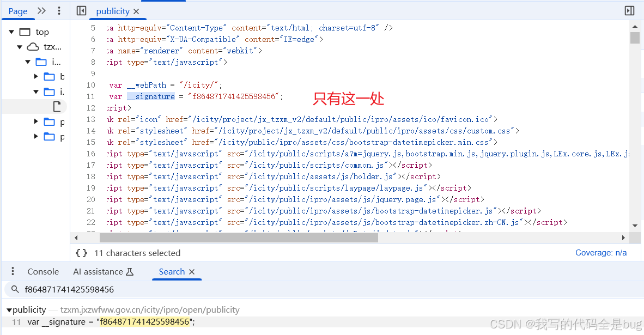
Task: Open the navigator three-dot menu
Action: pyautogui.click(x=59, y=11)
